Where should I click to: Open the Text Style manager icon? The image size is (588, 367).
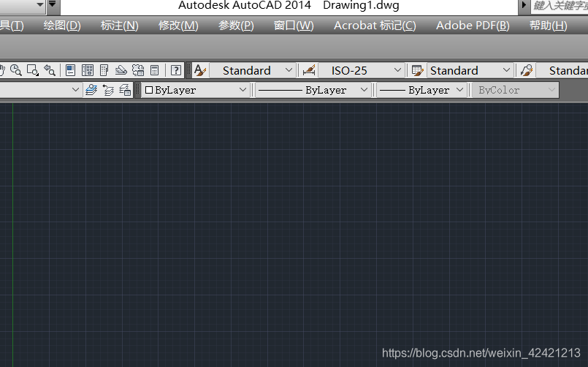[200, 70]
